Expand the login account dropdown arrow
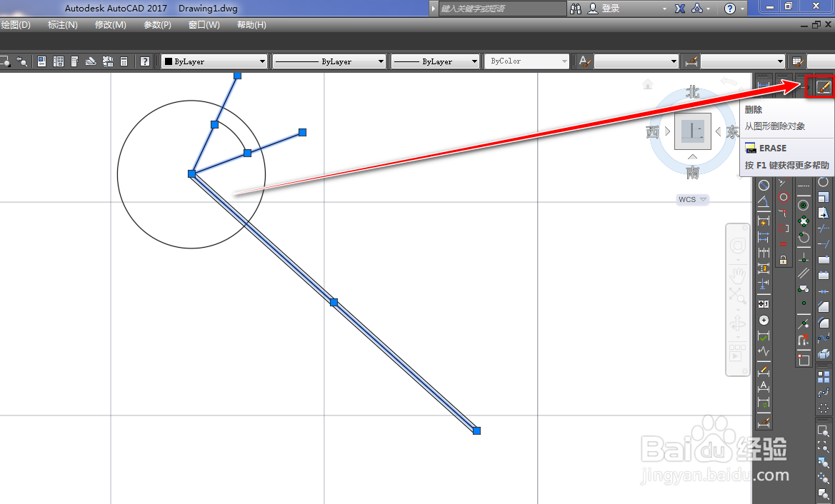 (x=664, y=9)
